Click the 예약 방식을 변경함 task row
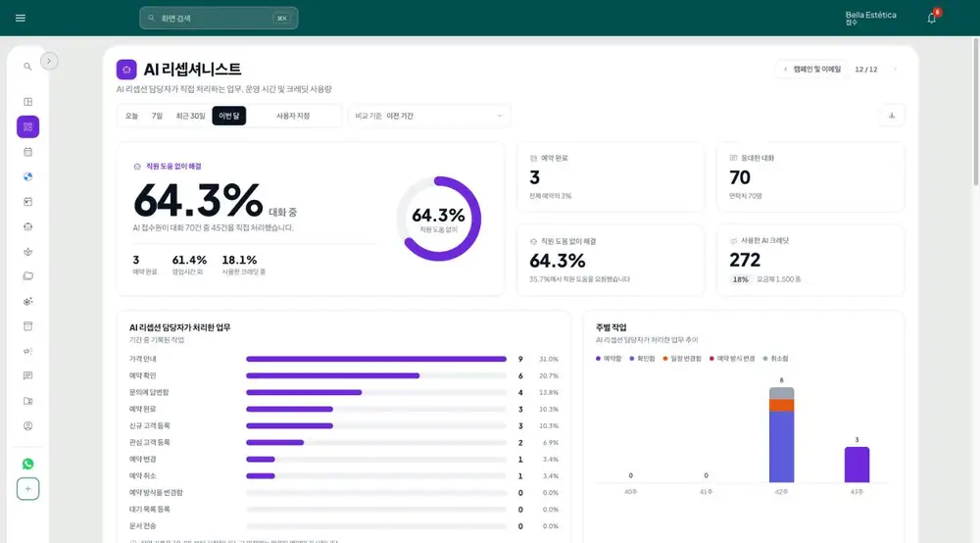 click(344, 492)
